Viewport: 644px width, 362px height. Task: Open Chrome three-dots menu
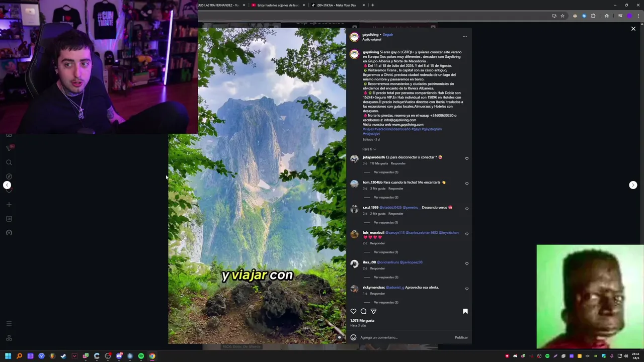pos(638,16)
